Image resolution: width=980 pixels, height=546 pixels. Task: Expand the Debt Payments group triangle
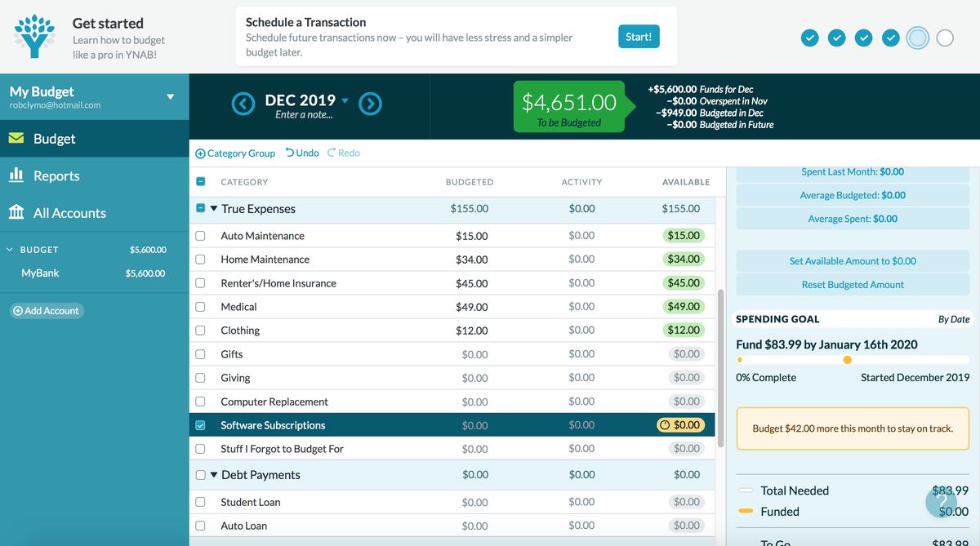point(214,474)
